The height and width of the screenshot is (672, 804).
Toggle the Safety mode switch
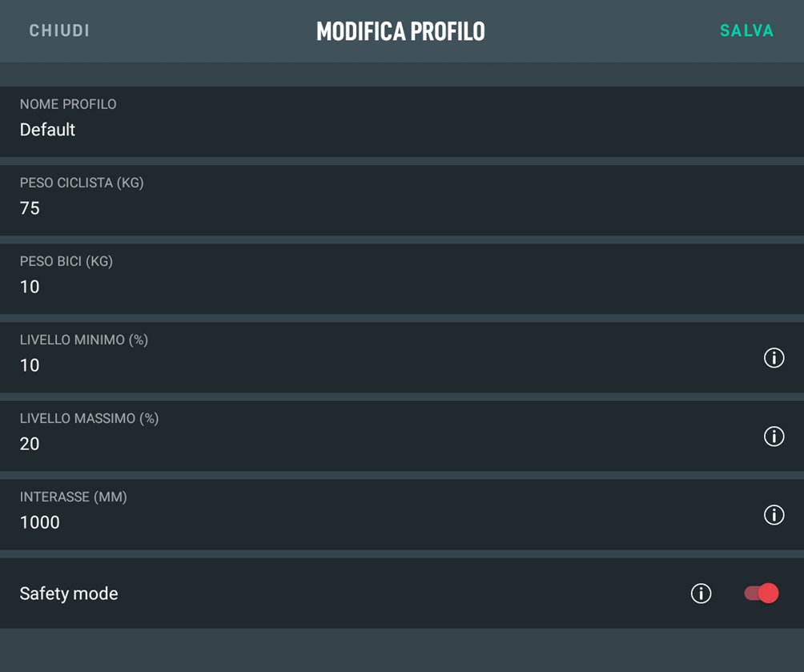[x=762, y=594]
